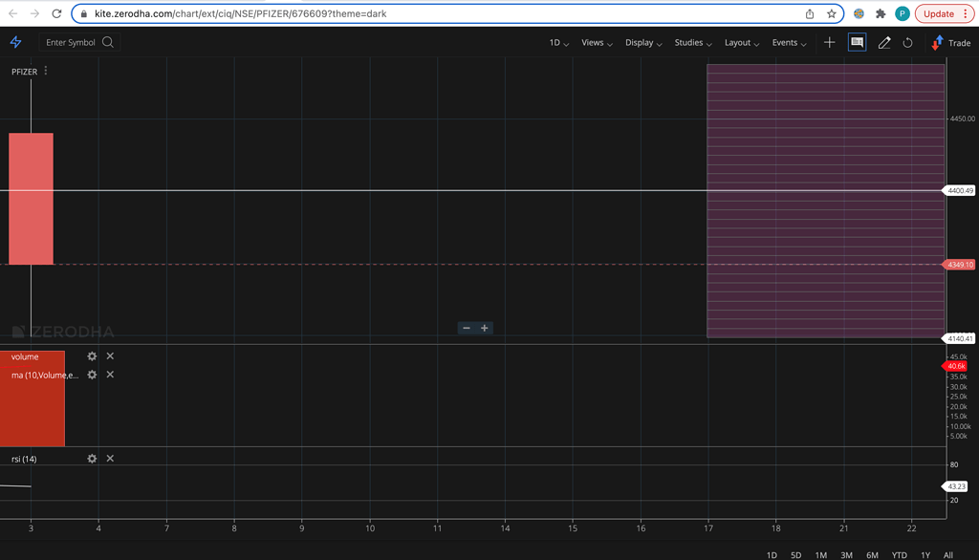
Task: Toggle the highlighted crosshair tooltip icon
Action: click(857, 42)
